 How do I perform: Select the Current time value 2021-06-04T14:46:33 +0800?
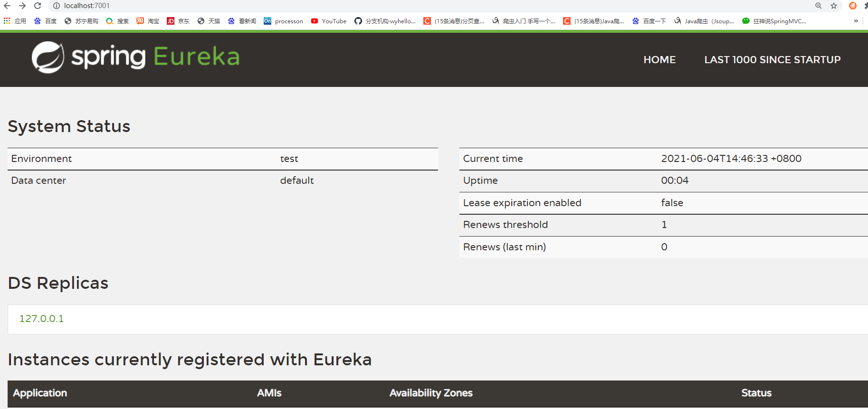coord(731,159)
